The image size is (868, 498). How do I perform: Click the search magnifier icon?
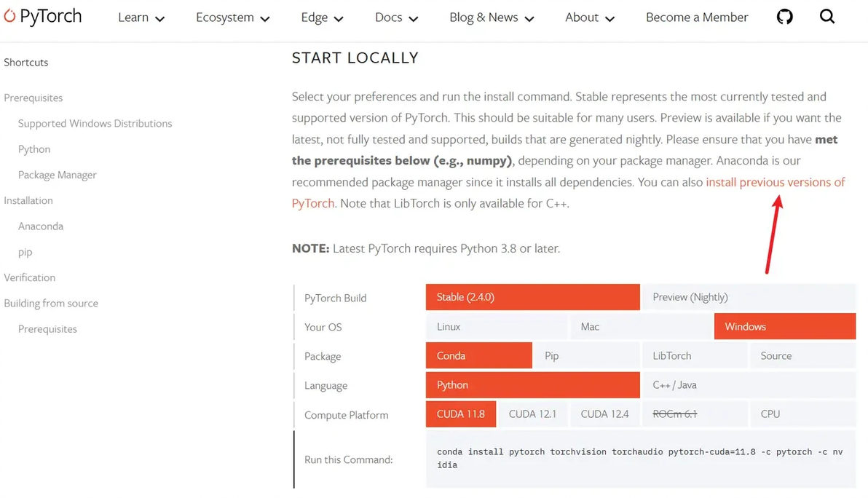point(827,17)
